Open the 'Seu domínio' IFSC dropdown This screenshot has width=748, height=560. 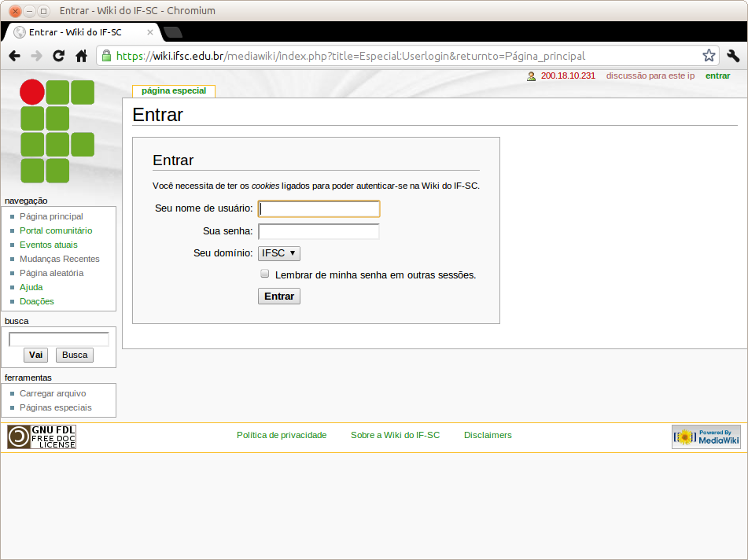click(x=278, y=253)
